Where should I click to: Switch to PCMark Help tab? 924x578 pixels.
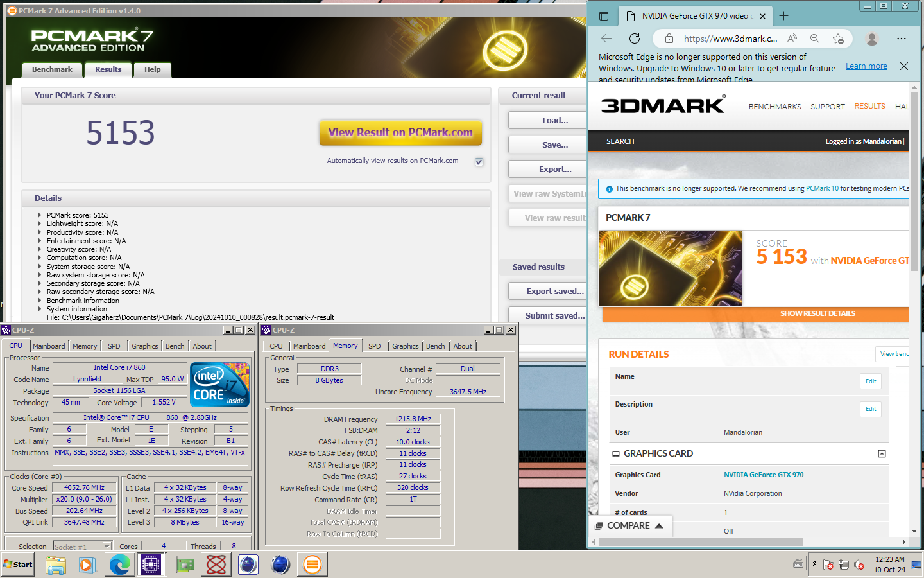click(x=152, y=69)
